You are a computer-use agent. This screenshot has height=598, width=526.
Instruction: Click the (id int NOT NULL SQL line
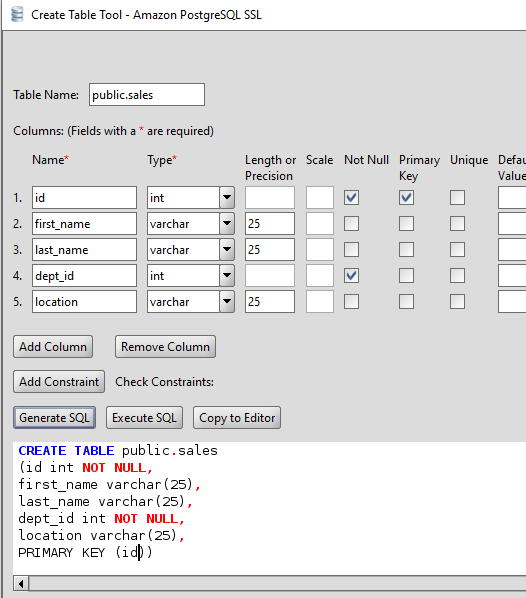click(85, 468)
